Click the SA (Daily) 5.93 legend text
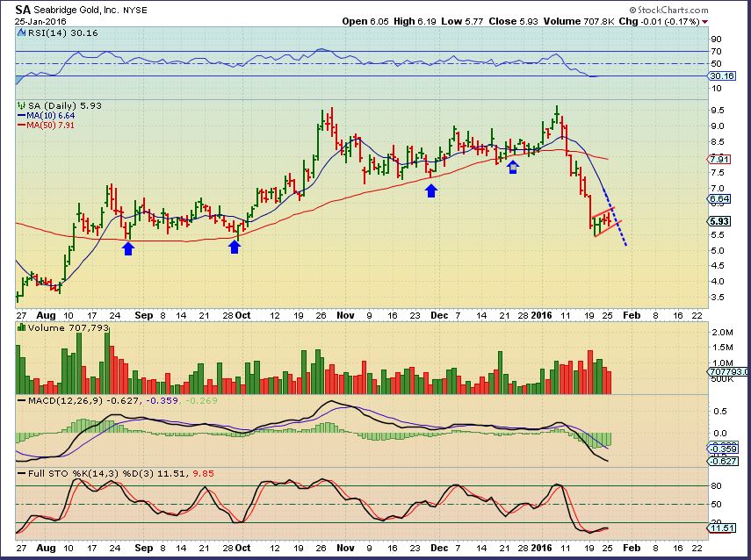Screen dimensions: 751x560 [65, 106]
